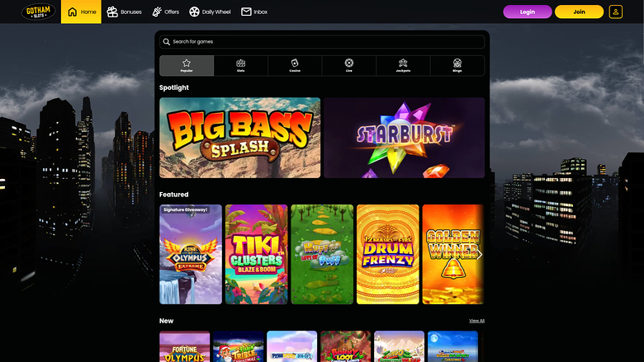Open the Triple Christmas Santa game

239,346
